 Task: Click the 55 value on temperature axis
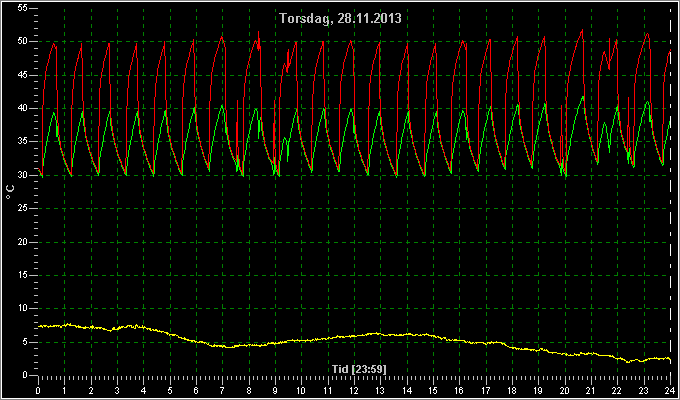(23, 8)
